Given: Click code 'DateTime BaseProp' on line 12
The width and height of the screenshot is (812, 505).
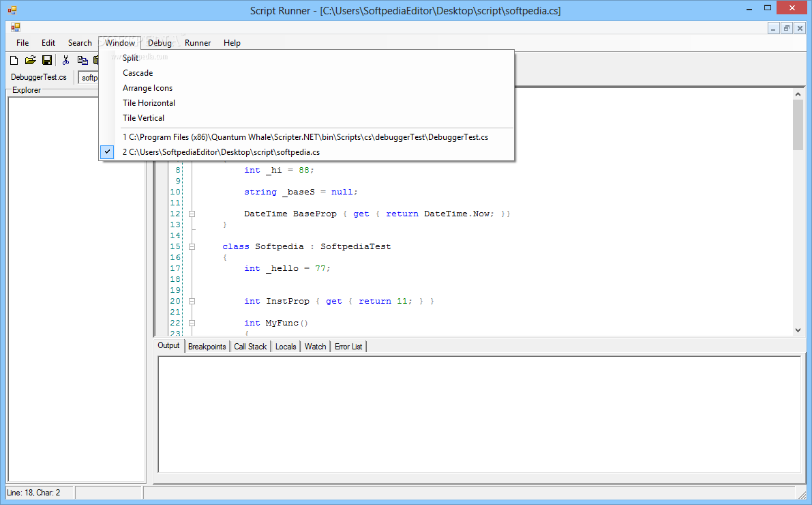Looking at the screenshot, I should click(x=290, y=214).
